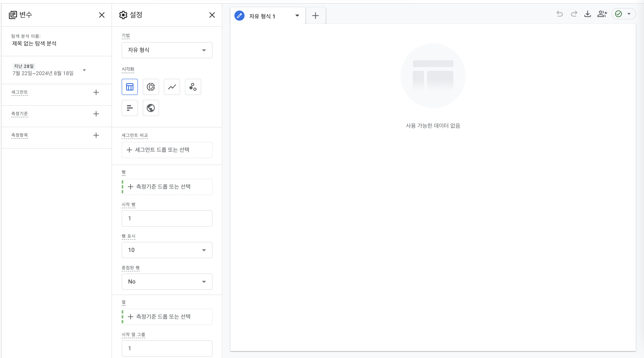The height and width of the screenshot is (358, 644).
Task: Click the redo arrow icon
Action: pyautogui.click(x=574, y=14)
